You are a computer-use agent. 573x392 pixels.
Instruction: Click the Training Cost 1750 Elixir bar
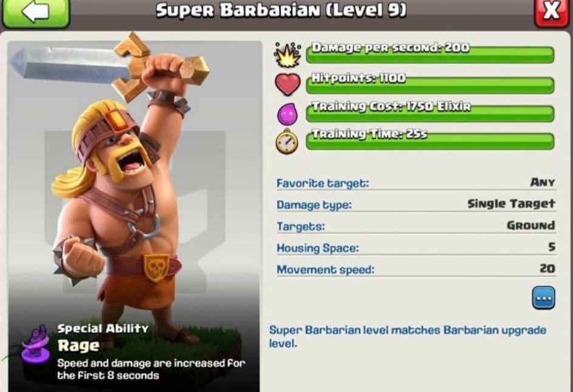coord(430,113)
